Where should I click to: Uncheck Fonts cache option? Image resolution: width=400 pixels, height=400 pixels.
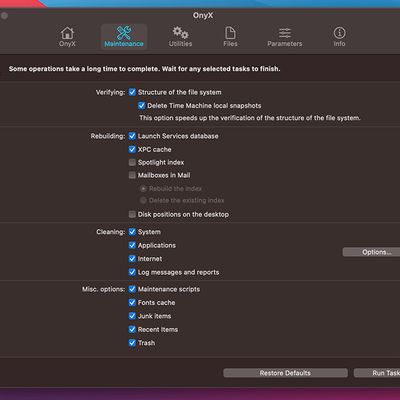pos(132,303)
